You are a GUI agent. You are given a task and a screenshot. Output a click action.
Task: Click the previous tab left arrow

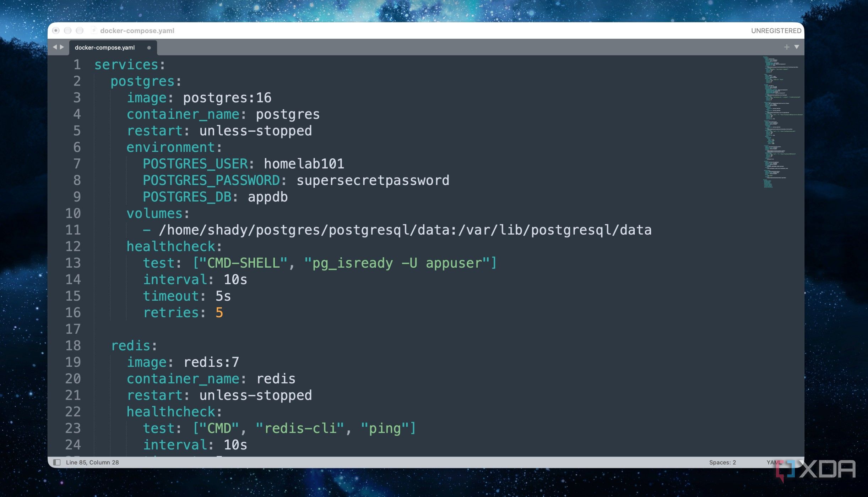pos(55,47)
